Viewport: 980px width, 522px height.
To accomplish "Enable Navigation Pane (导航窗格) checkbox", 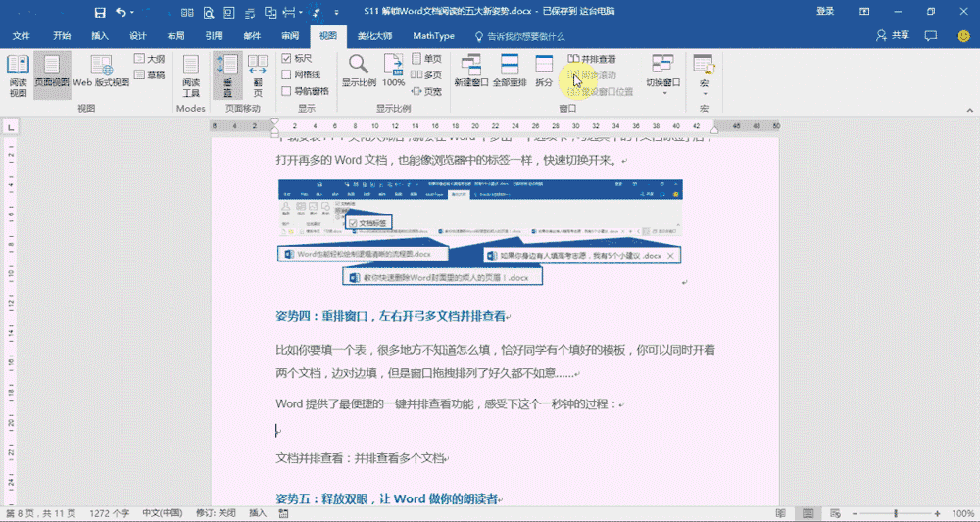I will (286, 90).
